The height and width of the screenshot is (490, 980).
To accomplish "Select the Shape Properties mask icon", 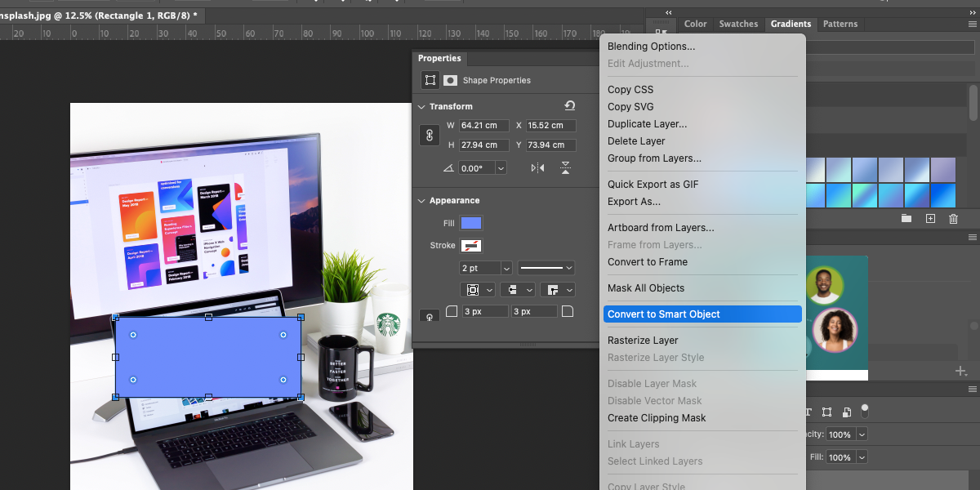I will click(450, 80).
